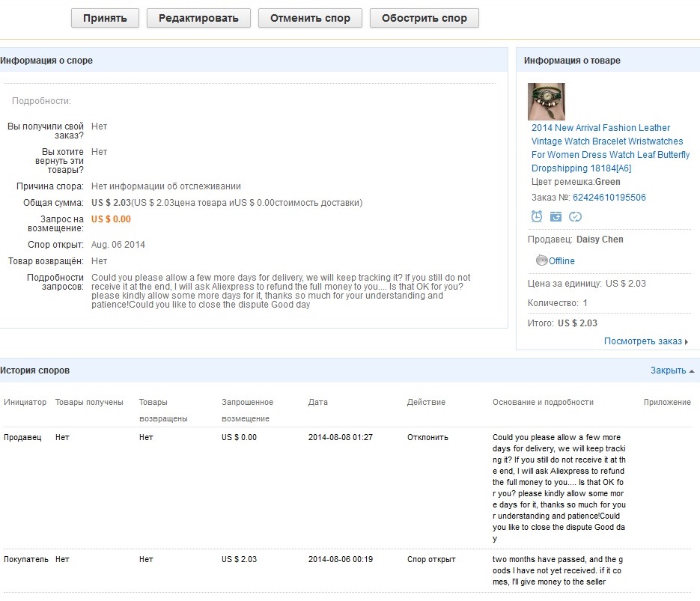The height and width of the screenshot is (601, 700).
Task: Click the Инициатор column header
Action: (25, 402)
